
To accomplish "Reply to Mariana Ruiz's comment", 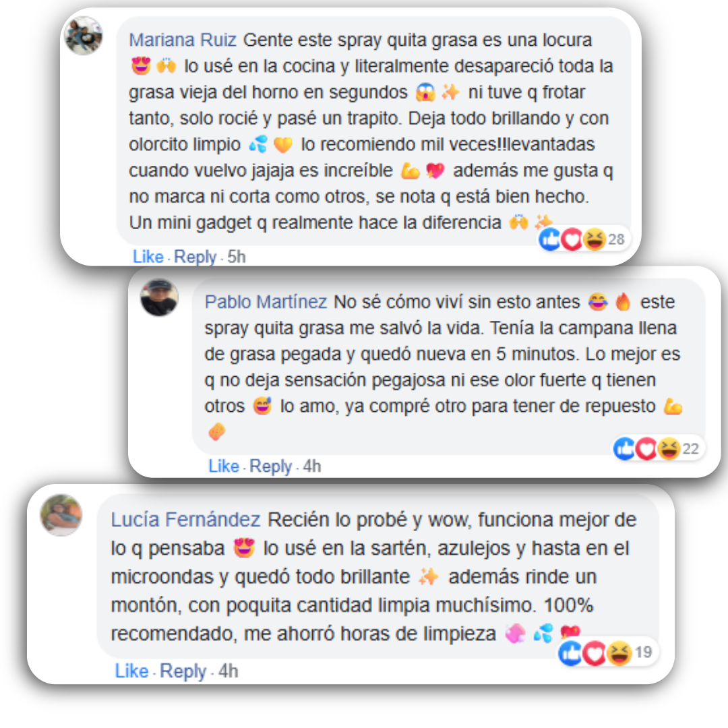I will point(195,257).
